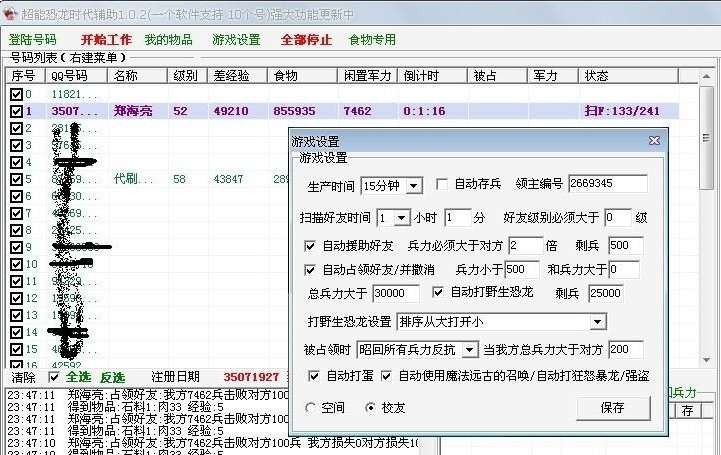721x455 pixels.
Task: Click 清除 to clear the log
Action: pyautogui.click(x=23, y=378)
